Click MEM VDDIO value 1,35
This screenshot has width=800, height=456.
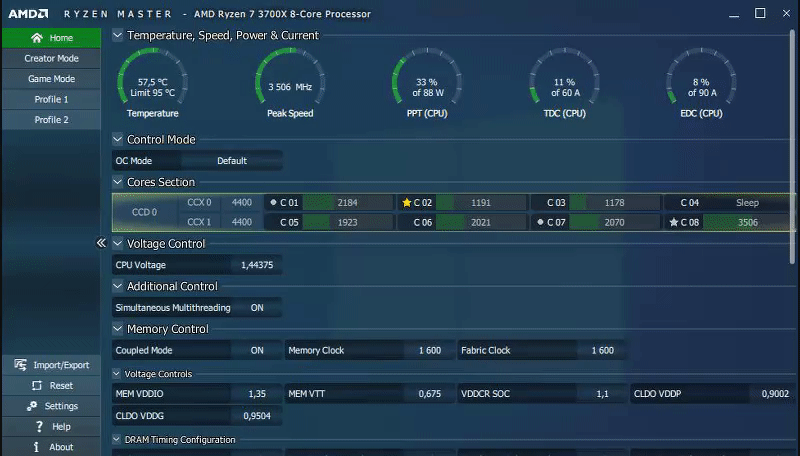[x=257, y=394]
